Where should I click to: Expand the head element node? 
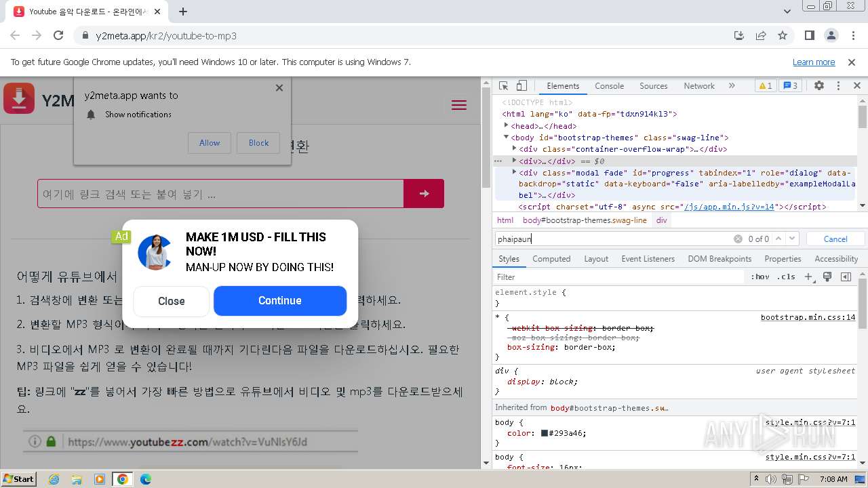click(507, 125)
